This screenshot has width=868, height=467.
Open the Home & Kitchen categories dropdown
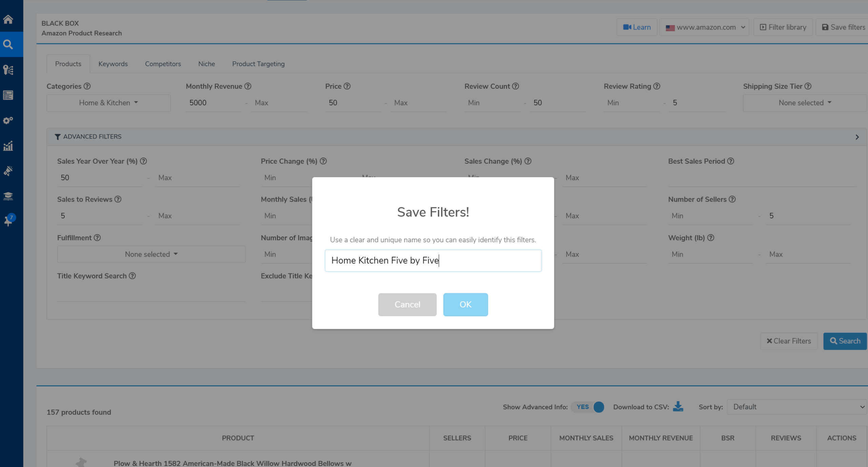[108, 103]
